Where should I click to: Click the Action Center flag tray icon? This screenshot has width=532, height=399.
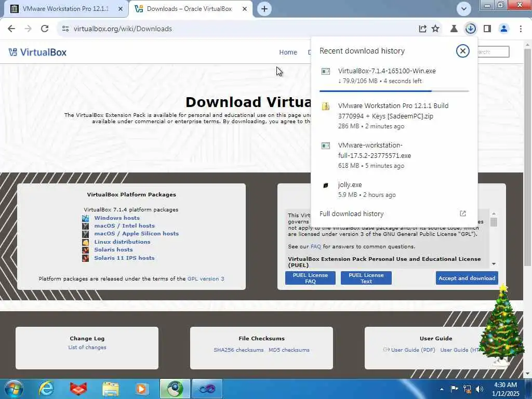tap(454, 389)
